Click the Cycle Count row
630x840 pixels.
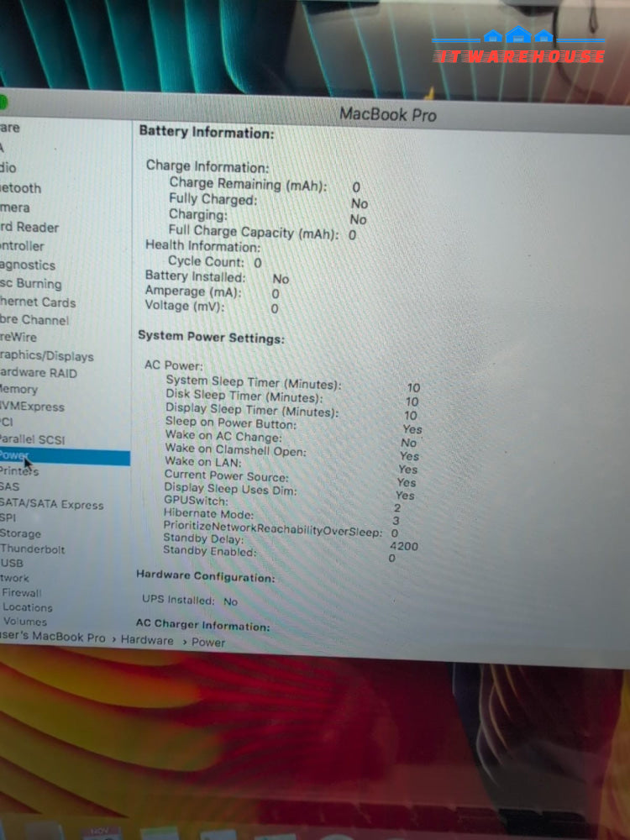[x=215, y=262]
